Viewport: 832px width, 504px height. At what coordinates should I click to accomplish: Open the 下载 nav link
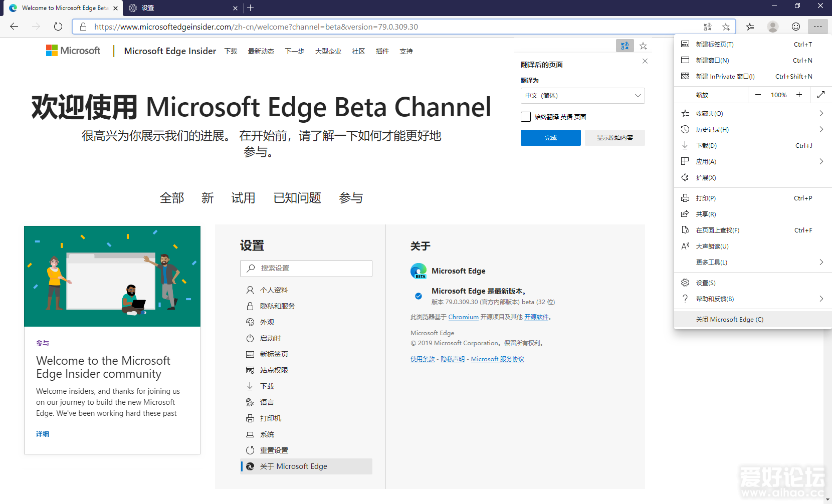click(x=231, y=51)
